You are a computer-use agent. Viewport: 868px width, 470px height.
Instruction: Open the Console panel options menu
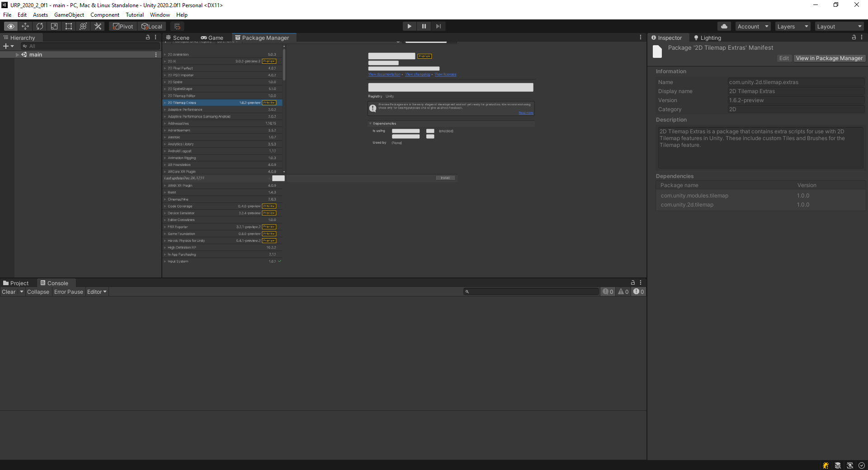(641, 282)
